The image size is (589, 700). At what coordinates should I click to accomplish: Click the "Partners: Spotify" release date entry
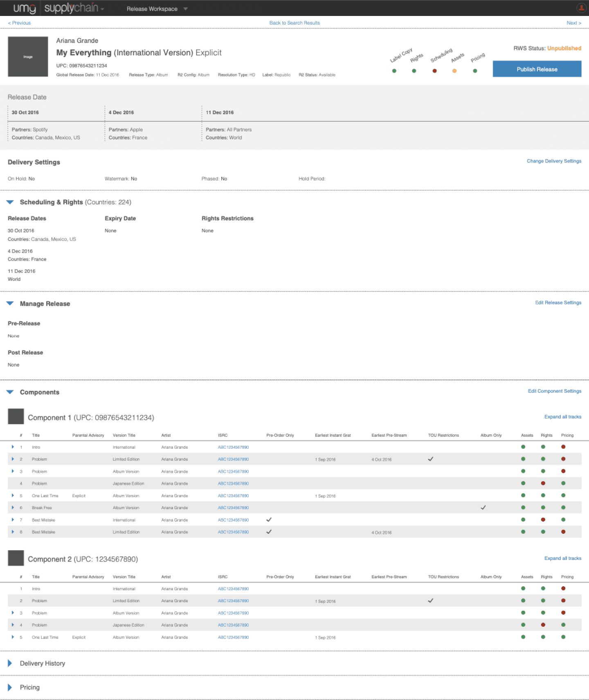[29, 129]
